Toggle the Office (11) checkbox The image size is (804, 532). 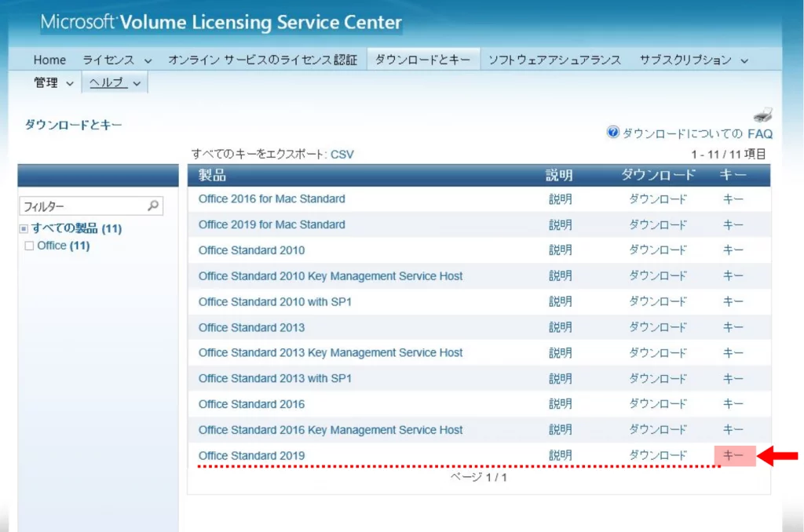coord(29,246)
